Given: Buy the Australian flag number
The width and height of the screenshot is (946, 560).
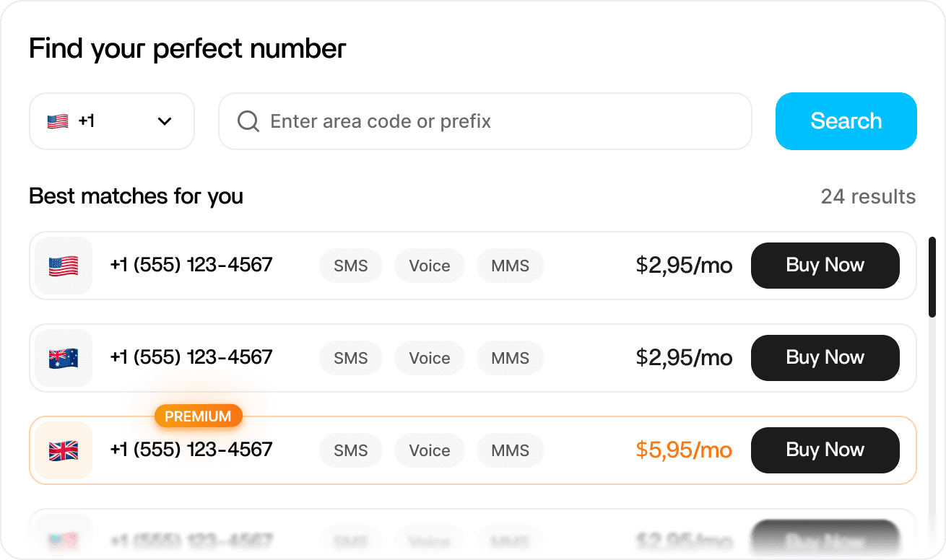Looking at the screenshot, I should pyautogui.click(x=825, y=358).
